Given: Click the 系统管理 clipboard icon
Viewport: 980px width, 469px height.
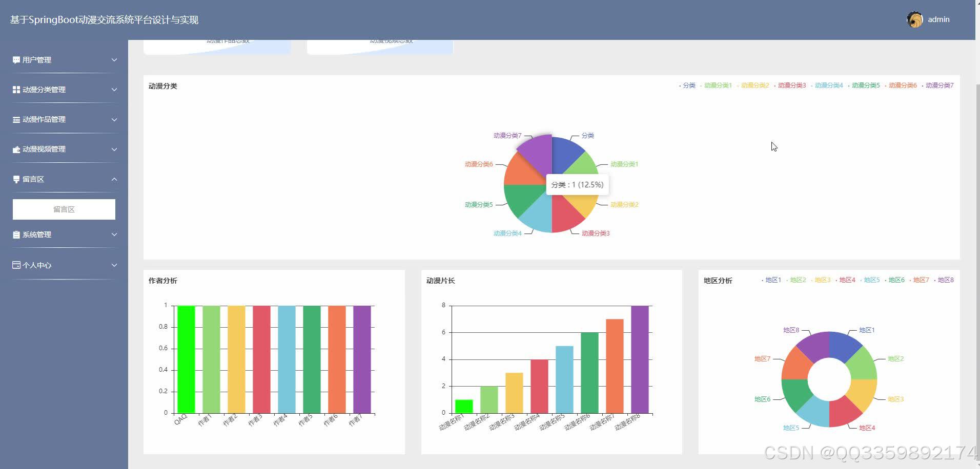Looking at the screenshot, I should [16, 234].
